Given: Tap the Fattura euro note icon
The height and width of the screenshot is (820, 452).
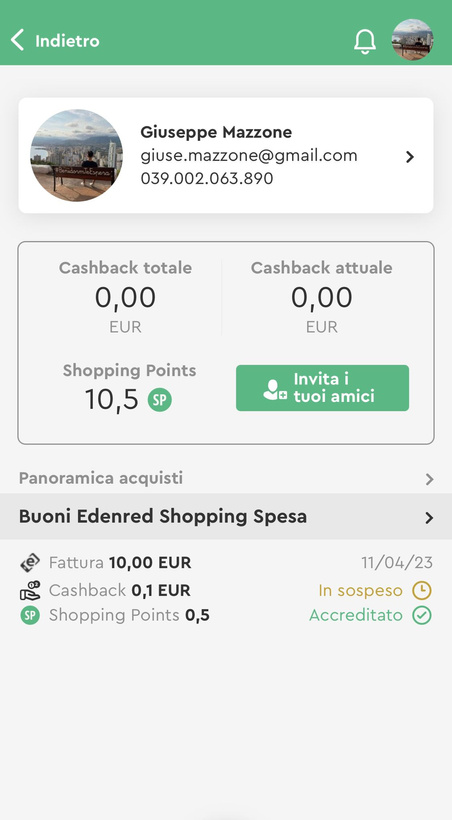Looking at the screenshot, I should 30,563.
